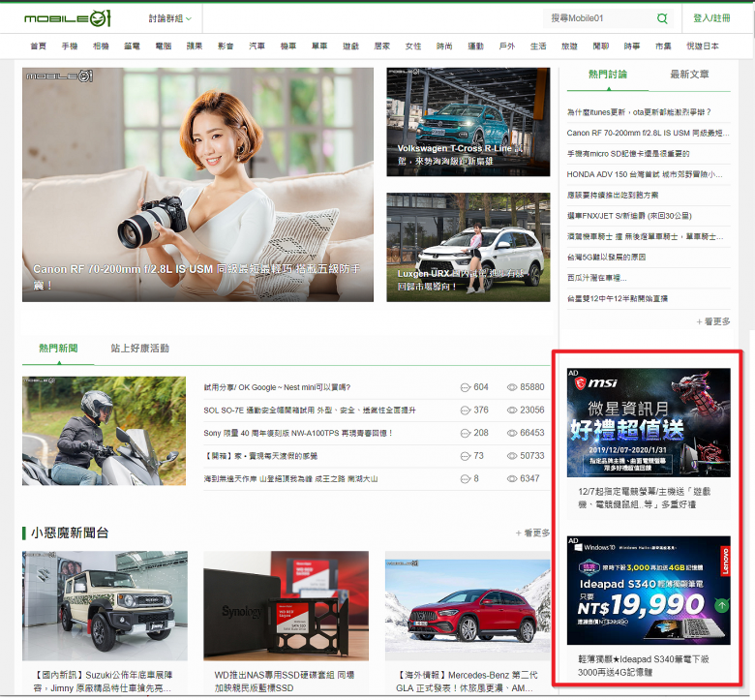Click the MSI 微星資訊月 ad banner
The height and width of the screenshot is (700, 755).
coord(649,422)
